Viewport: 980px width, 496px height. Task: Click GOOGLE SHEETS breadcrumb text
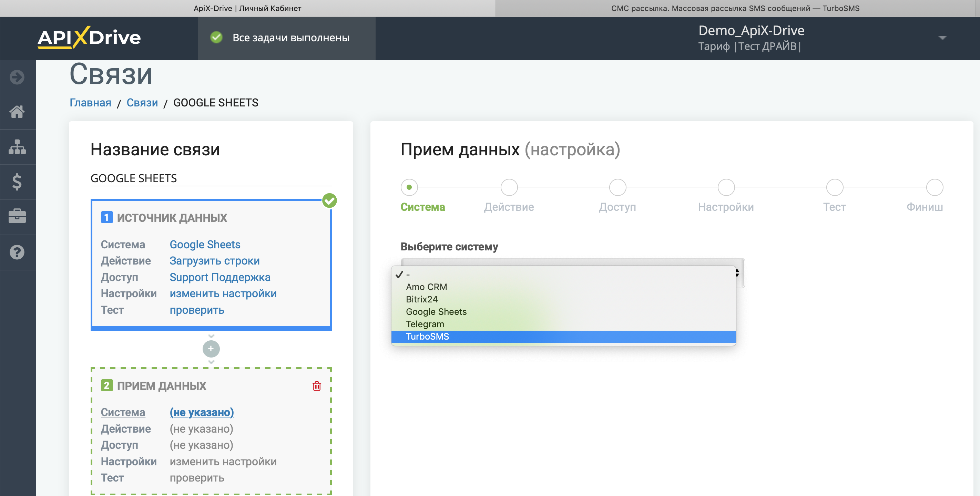[216, 103]
